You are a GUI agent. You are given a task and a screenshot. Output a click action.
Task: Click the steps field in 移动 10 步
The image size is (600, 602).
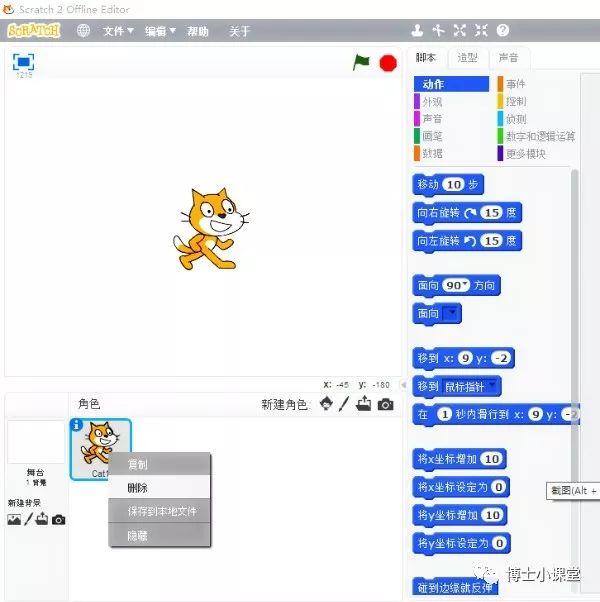pyautogui.click(x=453, y=185)
